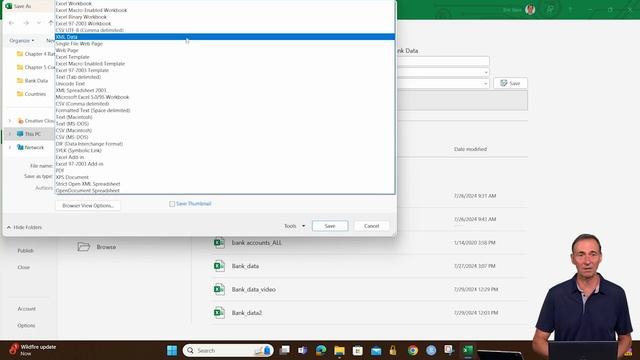Open recent locations dropdown arrow
Screen dimensions: 640x360
tap(39, 23)
